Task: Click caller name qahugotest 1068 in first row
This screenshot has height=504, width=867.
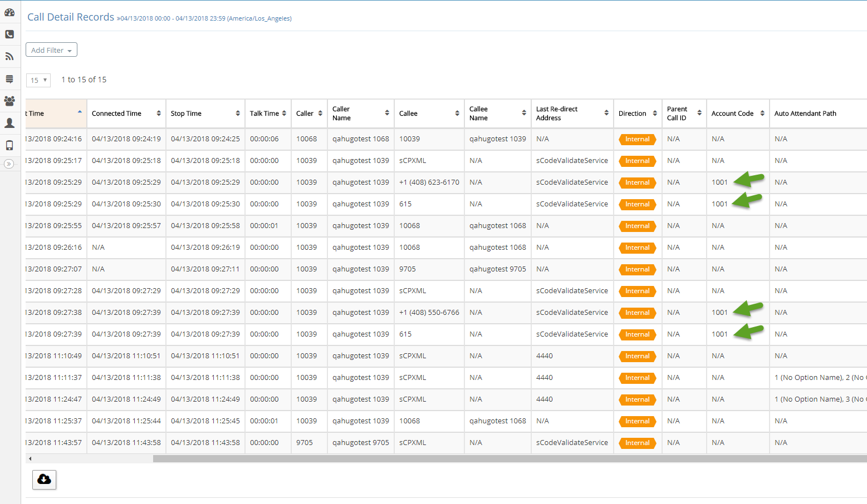Action: [361, 139]
